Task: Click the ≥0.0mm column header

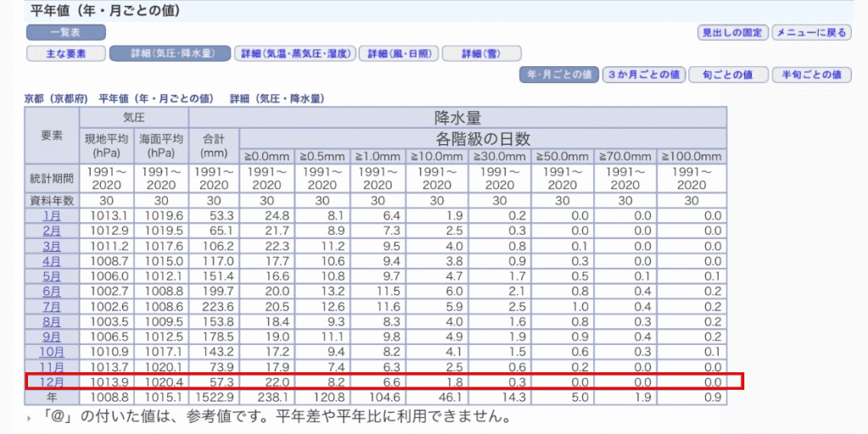Action: pyautogui.click(x=267, y=156)
